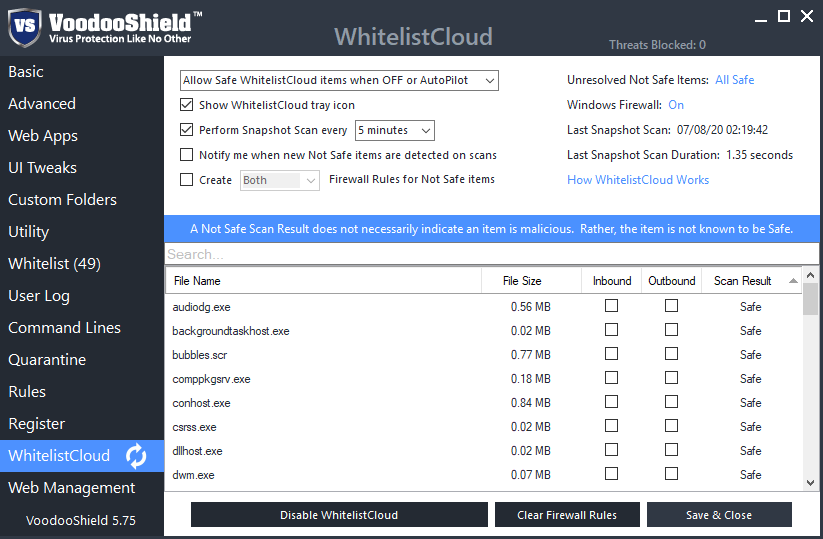Enable Notify me when new Not Safe items checkbox
823x539 pixels.
click(x=186, y=155)
